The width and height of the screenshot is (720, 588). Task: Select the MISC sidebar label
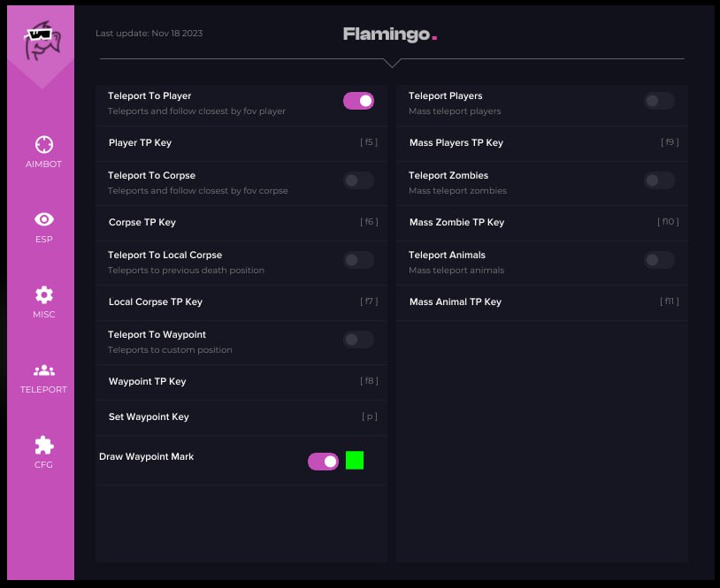(44, 315)
